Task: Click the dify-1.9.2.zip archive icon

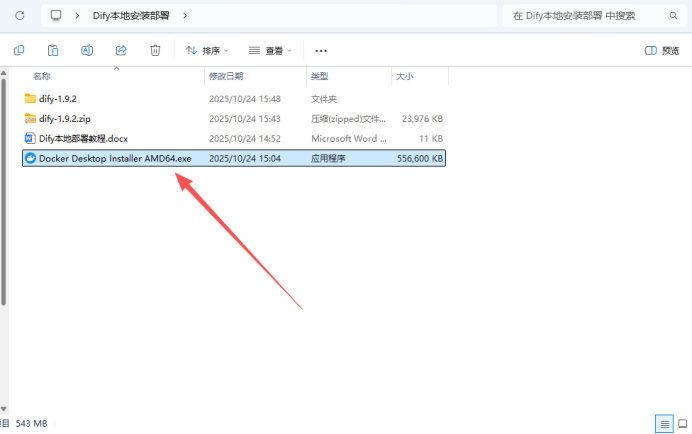Action: (x=30, y=118)
